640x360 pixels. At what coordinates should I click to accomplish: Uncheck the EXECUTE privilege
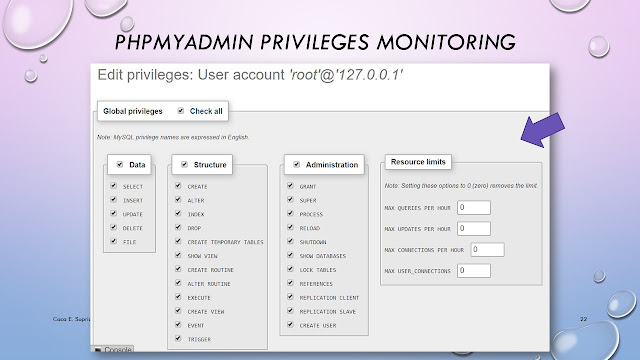pos(178,297)
